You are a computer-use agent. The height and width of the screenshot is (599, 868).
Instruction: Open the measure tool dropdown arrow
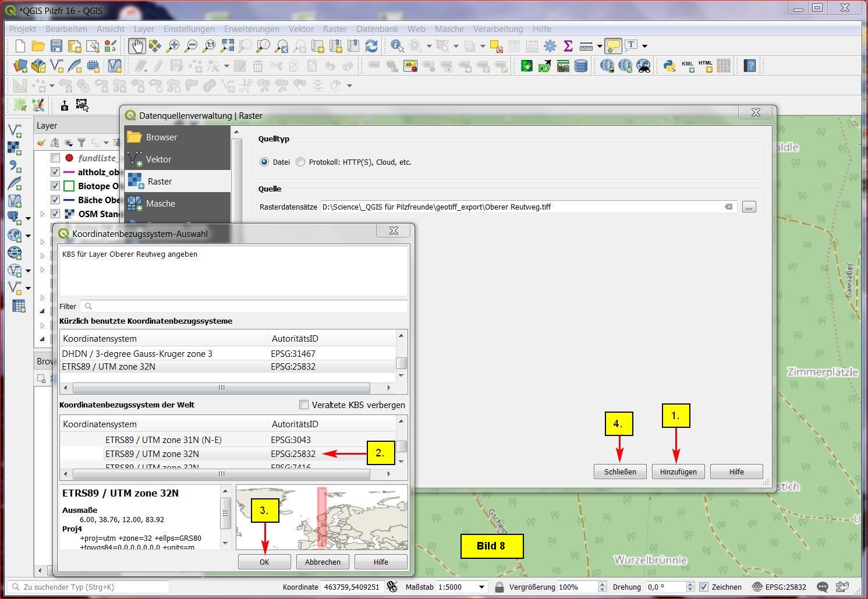600,46
